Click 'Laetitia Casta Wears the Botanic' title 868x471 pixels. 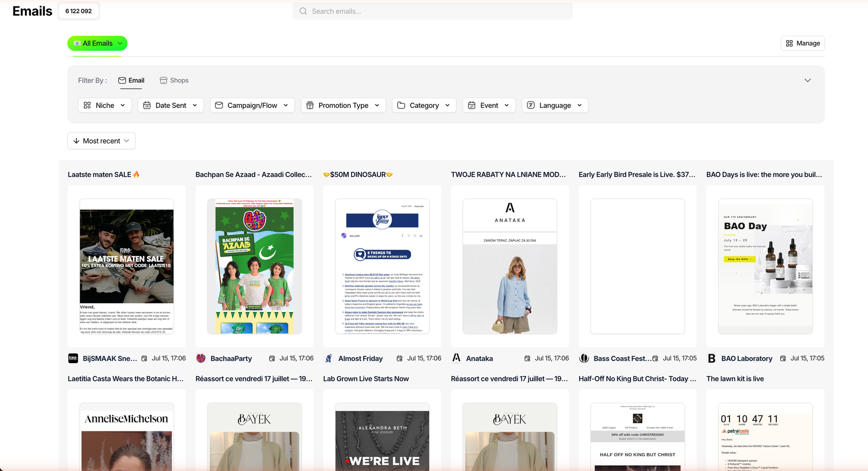126,379
